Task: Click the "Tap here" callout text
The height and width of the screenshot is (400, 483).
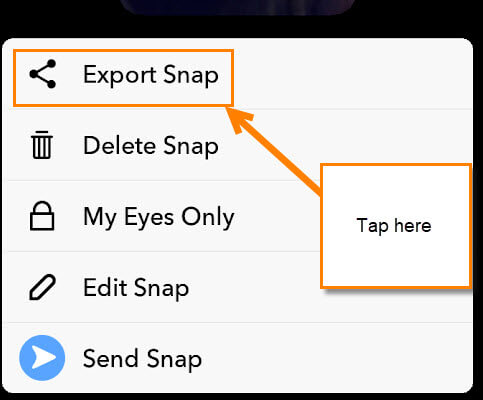Action: coord(394,226)
